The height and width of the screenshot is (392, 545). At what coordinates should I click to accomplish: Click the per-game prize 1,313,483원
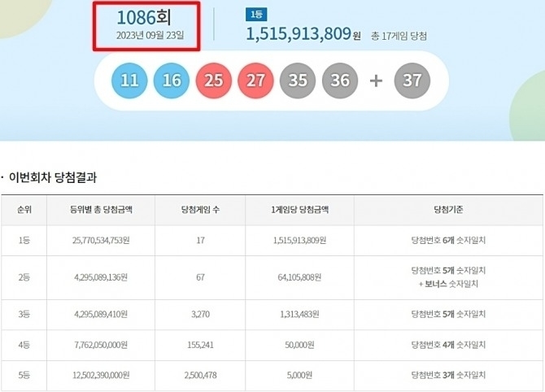[x=299, y=314]
